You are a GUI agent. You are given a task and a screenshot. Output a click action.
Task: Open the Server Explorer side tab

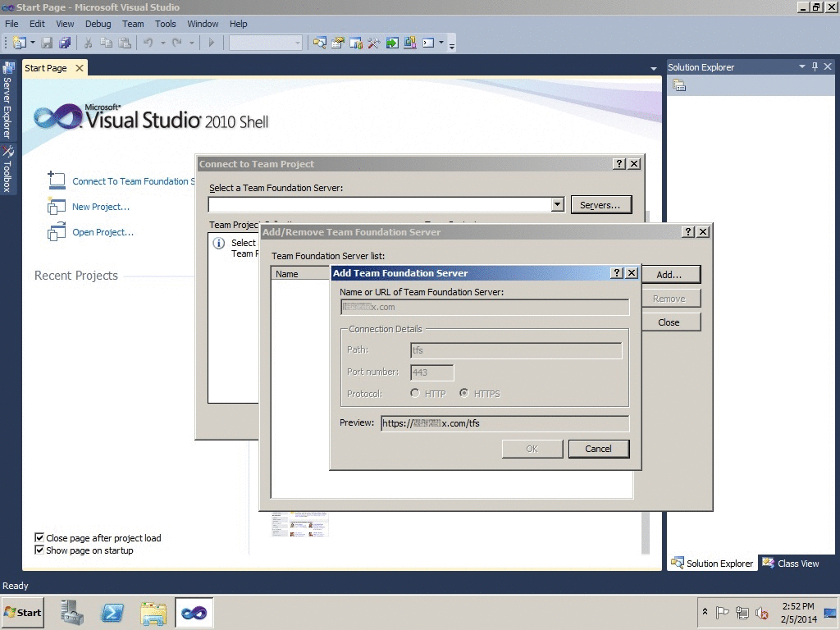(x=7, y=101)
